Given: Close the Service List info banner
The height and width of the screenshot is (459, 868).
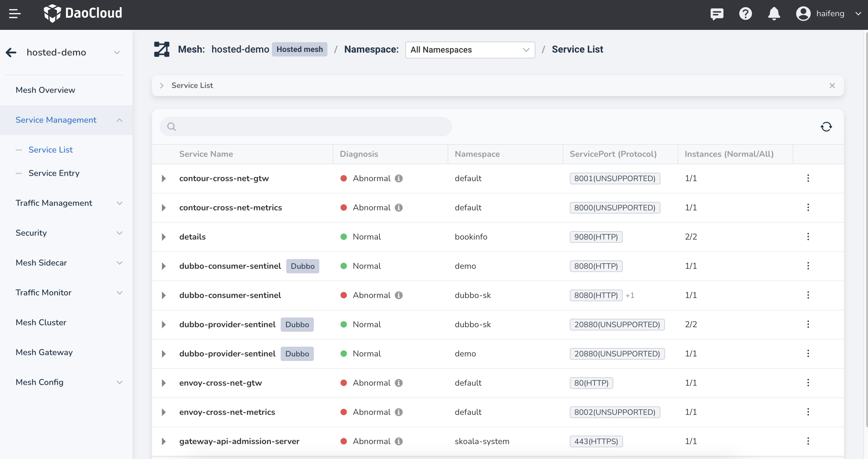Looking at the screenshot, I should pyautogui.click(x=832, y=86).
